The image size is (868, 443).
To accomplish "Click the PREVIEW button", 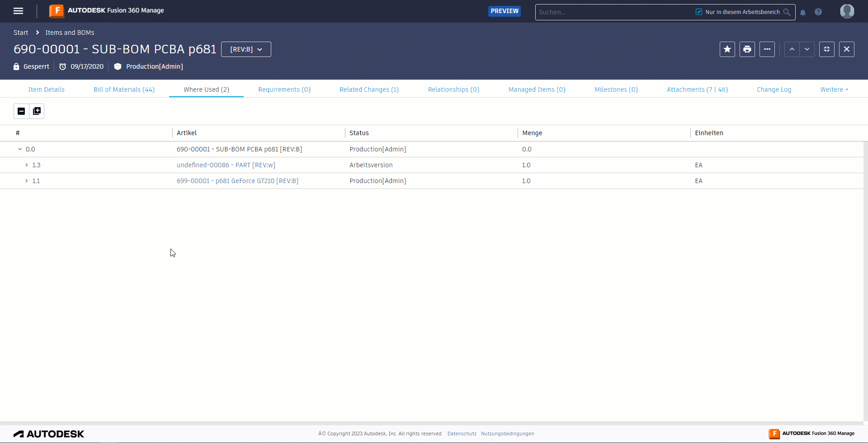I will 505,11.
